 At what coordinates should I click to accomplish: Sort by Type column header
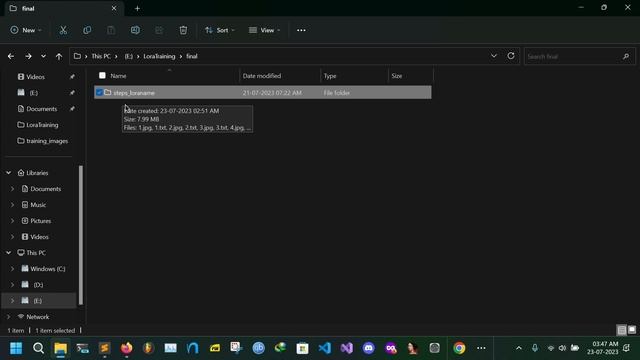coord(330,76)
